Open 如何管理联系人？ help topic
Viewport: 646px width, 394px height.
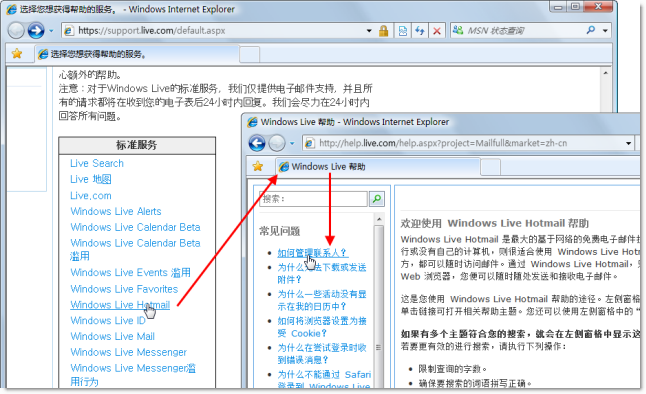click(312, 253)
